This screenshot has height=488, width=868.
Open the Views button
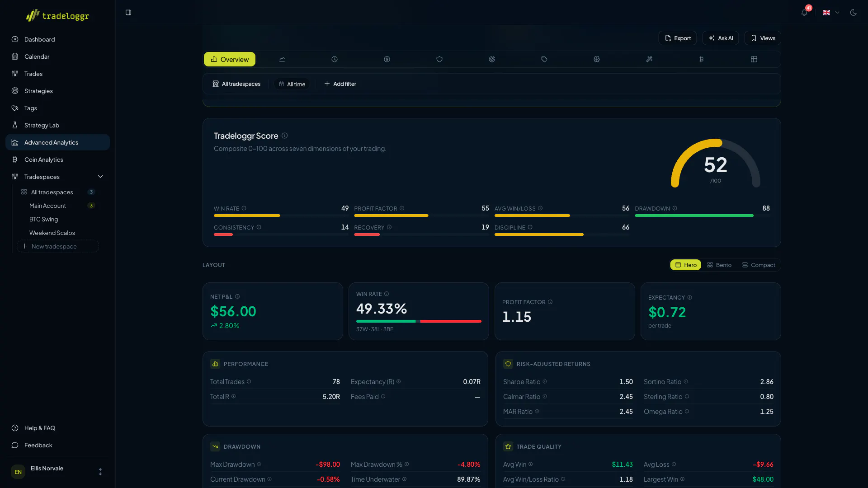click(x=763, y=38)
